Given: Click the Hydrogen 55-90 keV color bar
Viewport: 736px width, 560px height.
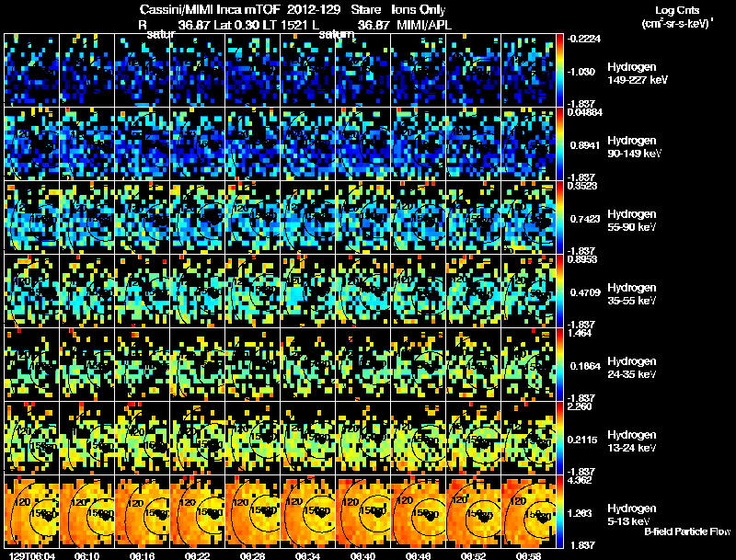Looking at the screenshot, I should [559, 217].
